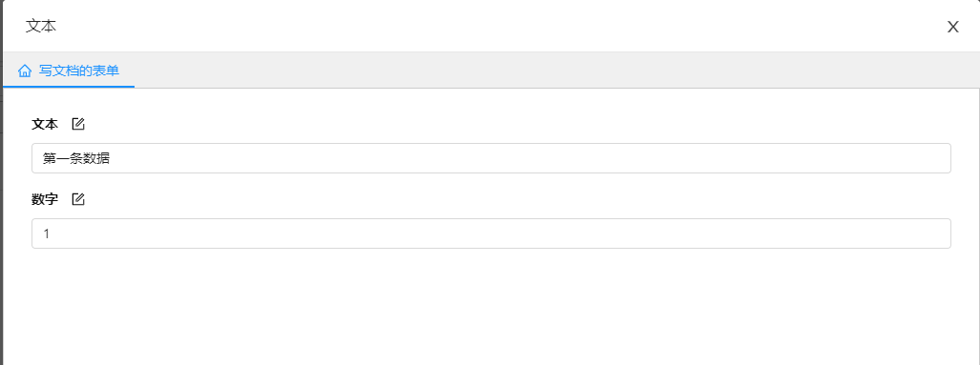
Task: Focus the 文本 input field
Action: click(x=491, y=158)
